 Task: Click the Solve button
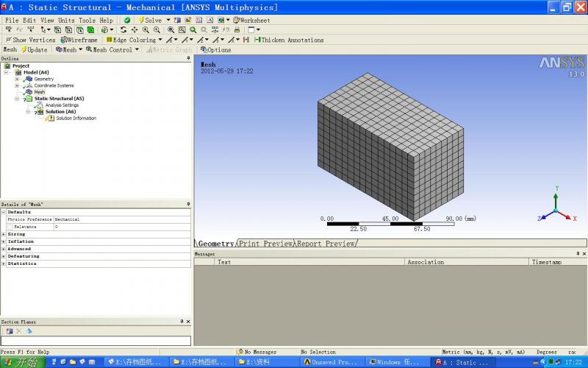[x=150, y=21]
